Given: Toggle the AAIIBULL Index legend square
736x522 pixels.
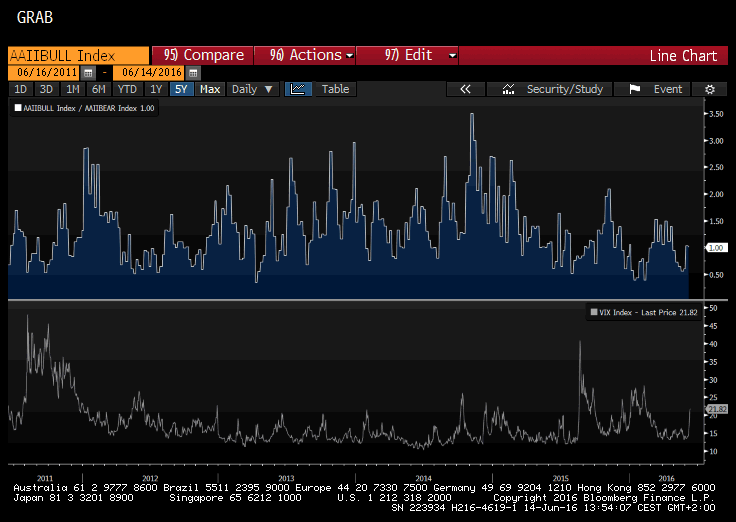Looking at the screenshot, I should point(17,108).
